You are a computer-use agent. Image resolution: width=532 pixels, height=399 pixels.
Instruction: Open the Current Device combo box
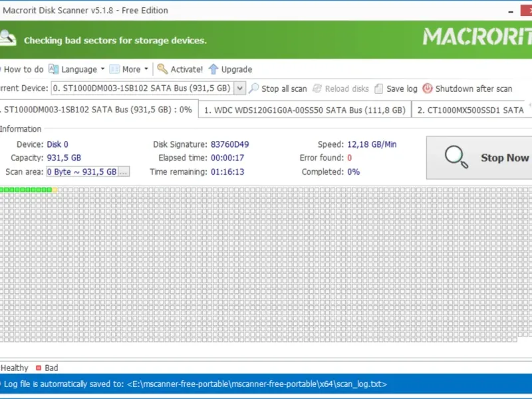pyautogui.click(x=148, y=88)
